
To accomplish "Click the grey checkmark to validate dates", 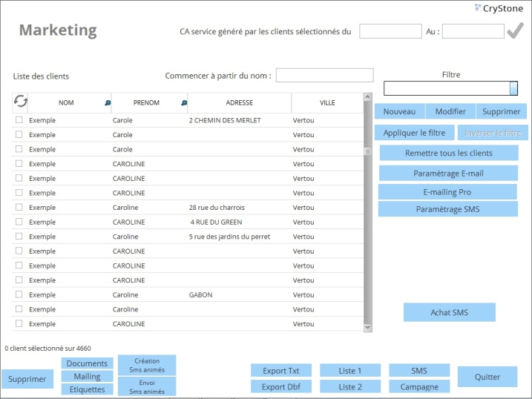I will [515, 30].
